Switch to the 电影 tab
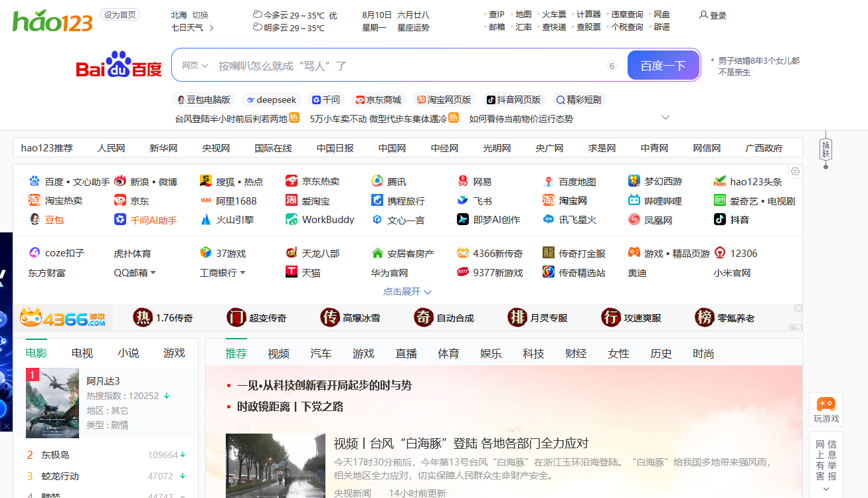The width and height of the screenshot is (868, 498). click(37, 353)
